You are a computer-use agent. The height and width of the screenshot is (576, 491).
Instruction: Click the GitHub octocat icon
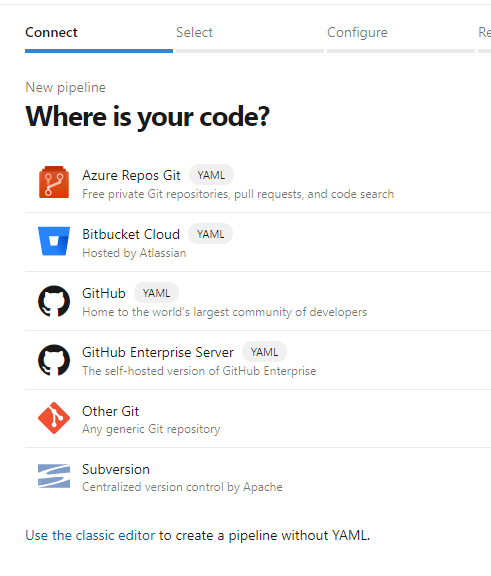[x=54, y=301]
